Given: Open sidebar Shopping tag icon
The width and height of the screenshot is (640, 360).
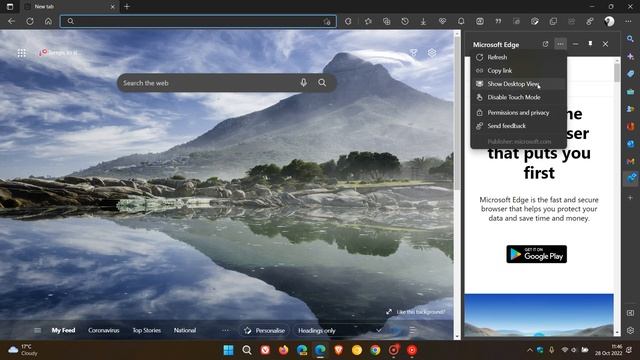Looking at the screenshot, I should (x=631, y=74).
